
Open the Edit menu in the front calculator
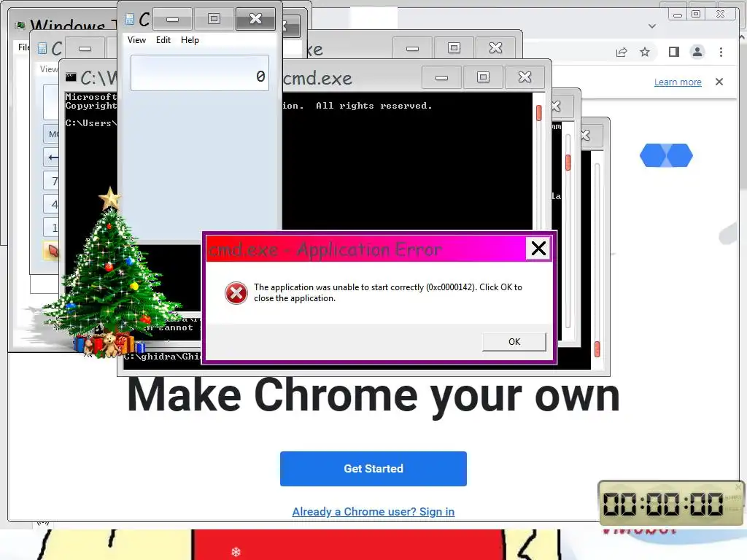163,40
